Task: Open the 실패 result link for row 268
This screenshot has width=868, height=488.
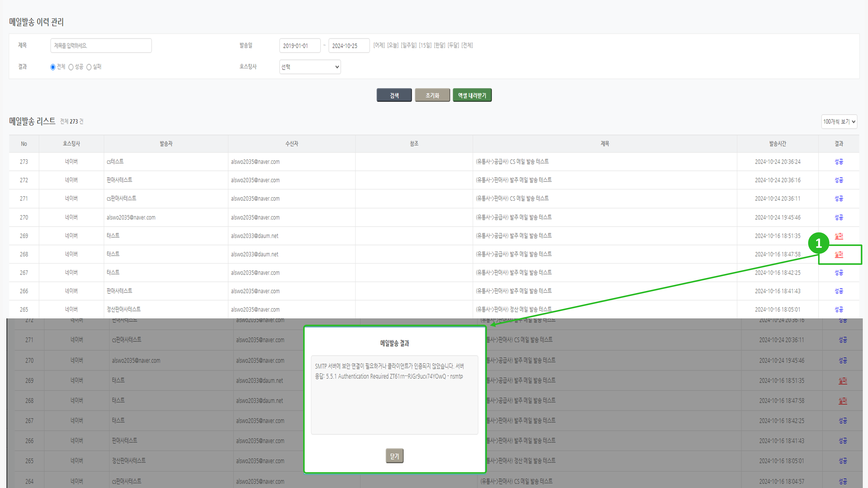Action: pos(839,254)
